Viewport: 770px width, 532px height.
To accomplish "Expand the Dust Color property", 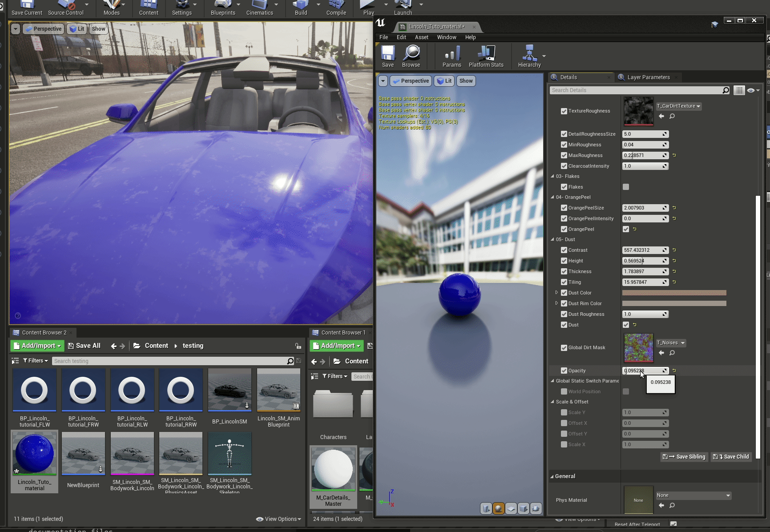I will (x=556, y=293).
